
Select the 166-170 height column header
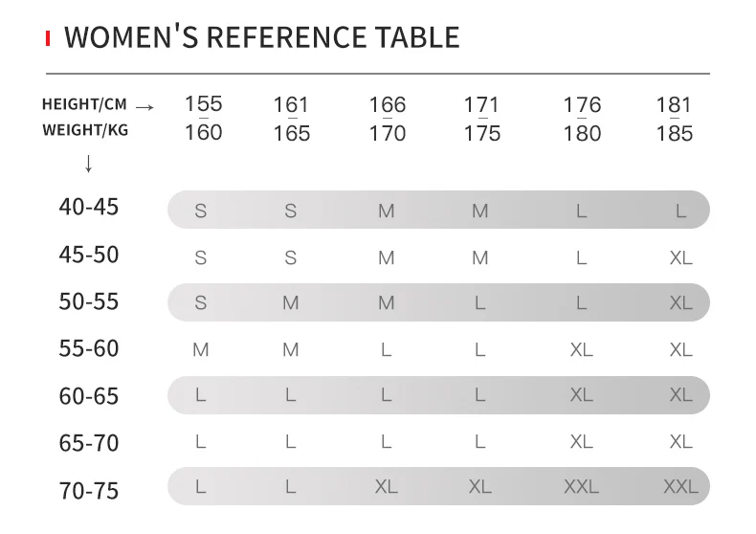point(388,119)
